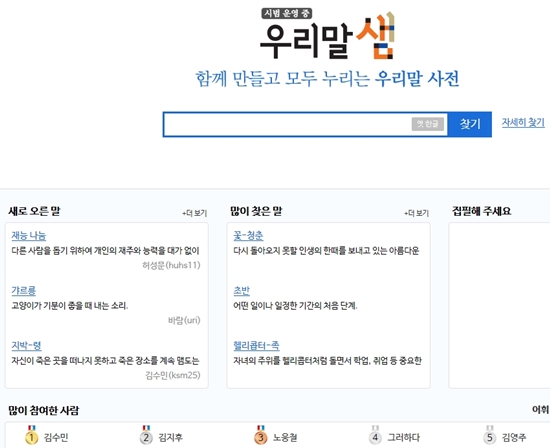Click the 새로 오른 말 section heading
This screenshot has width=550, height=448.
point(34,211)
